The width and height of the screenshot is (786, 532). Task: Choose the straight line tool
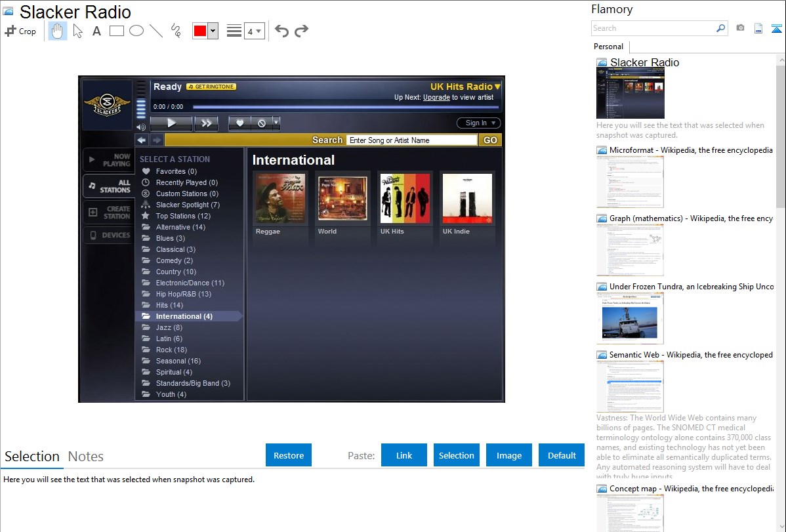(156, 31)
